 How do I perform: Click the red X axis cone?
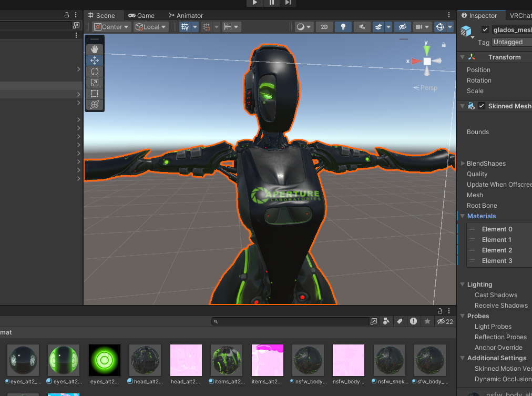416,61
